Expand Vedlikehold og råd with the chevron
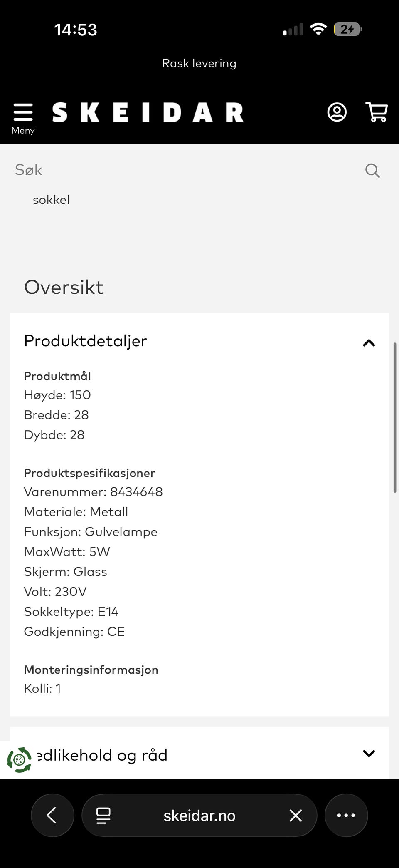399x868 pixels. pyautogui.click(x=369, y=754)
